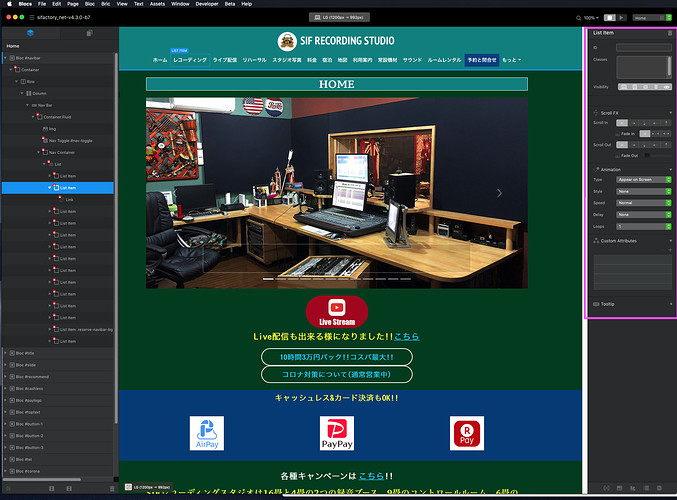Click the Play preview button in toolbar
677x500 pixels.
point(621,18)
